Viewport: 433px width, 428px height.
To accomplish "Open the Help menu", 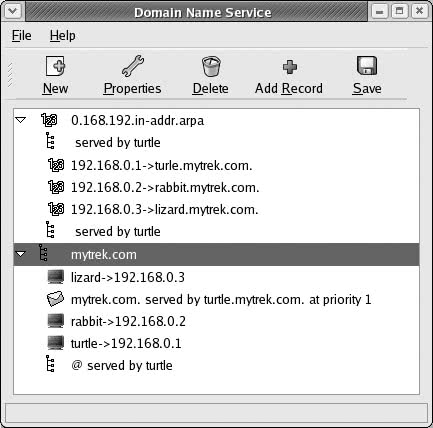I will pyautogui.click(x=62, y=35).
